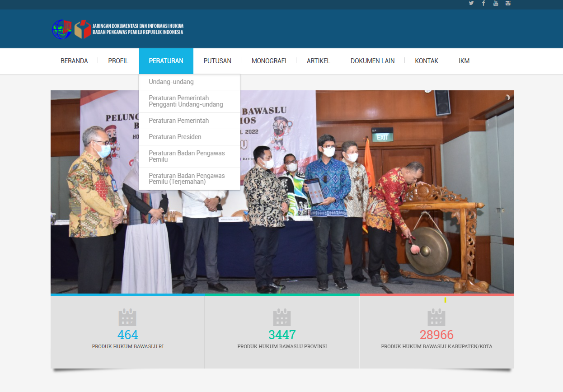Click the calendar icon above 464
The height and width of the screenshot is (392, 563).
127,317
